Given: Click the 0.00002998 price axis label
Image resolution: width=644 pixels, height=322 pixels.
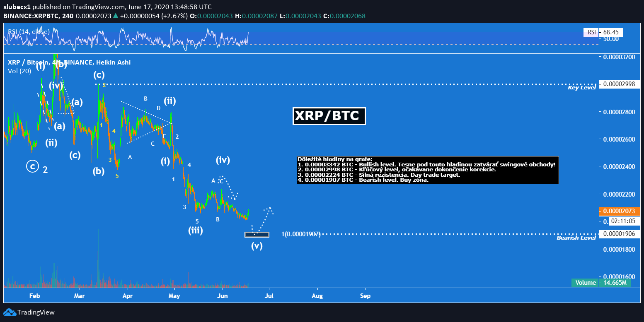Looking at the screenshot, I should [619, 84].
